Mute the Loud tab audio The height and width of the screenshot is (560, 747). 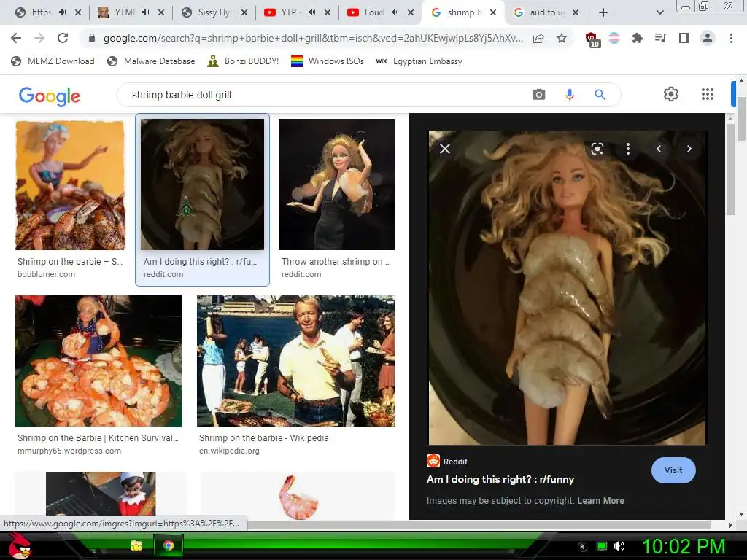pyautogui.click(x=395, y=12)
